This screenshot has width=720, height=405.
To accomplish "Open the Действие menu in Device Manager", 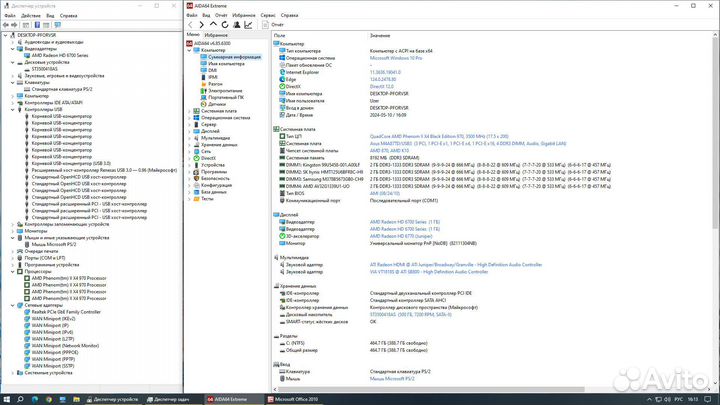I will (x=31, y=16).
